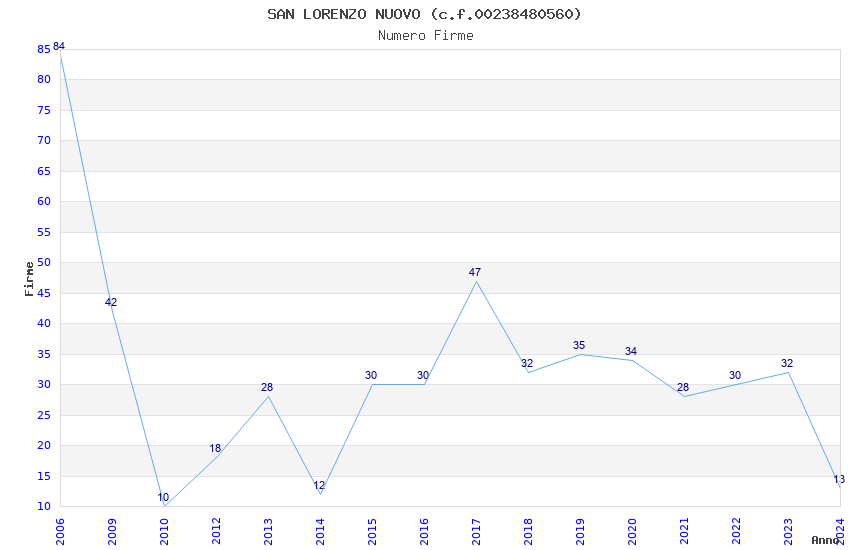Click data label 32 for 2023
The height and width of the screenshot is (550, 850).
tap(787, 364)
